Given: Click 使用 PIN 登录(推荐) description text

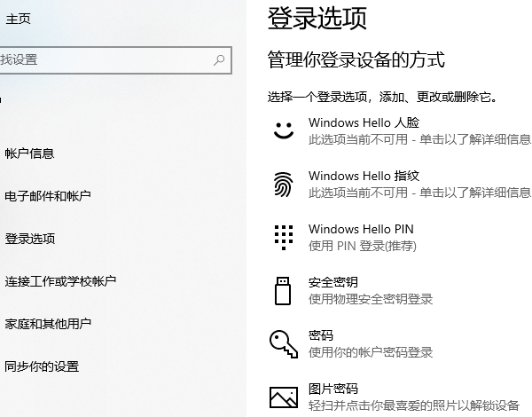Looking at the screenshot, I should 363,246.
